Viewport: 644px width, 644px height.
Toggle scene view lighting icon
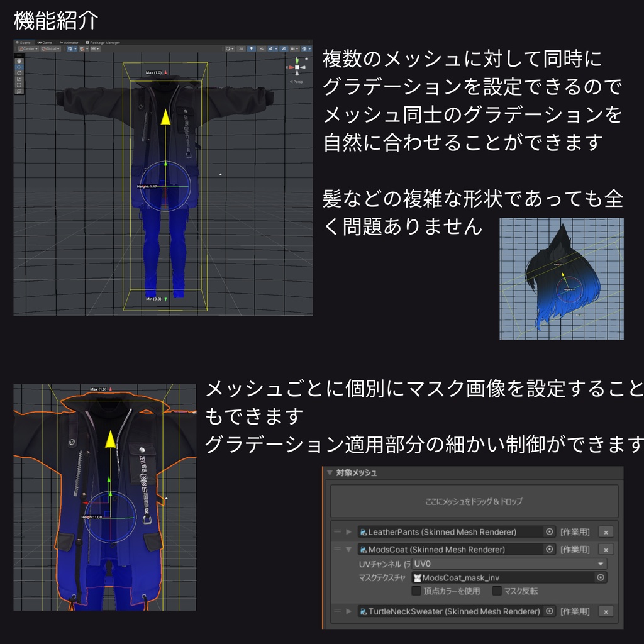pyautogui.click(x=252, y=48)
